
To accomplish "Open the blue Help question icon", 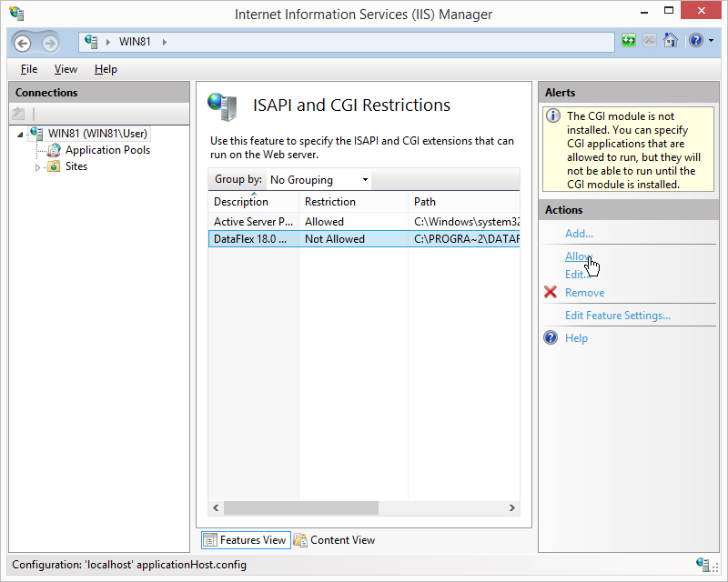I will [696, 41].
